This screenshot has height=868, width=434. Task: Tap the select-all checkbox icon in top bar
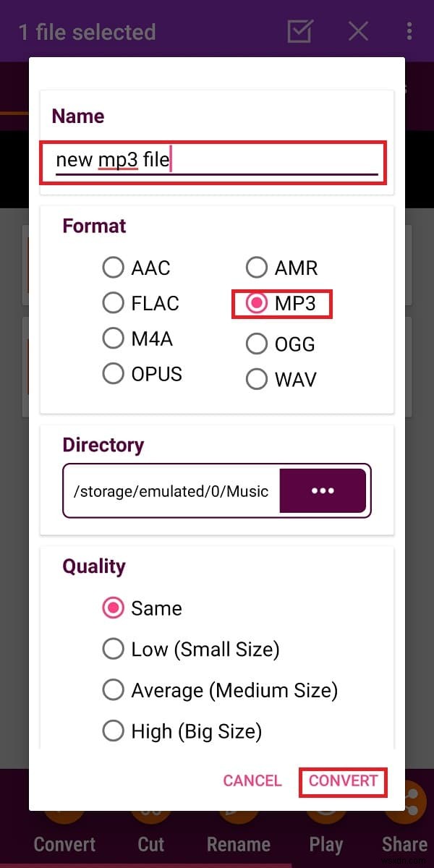click(x=299, y=31)
